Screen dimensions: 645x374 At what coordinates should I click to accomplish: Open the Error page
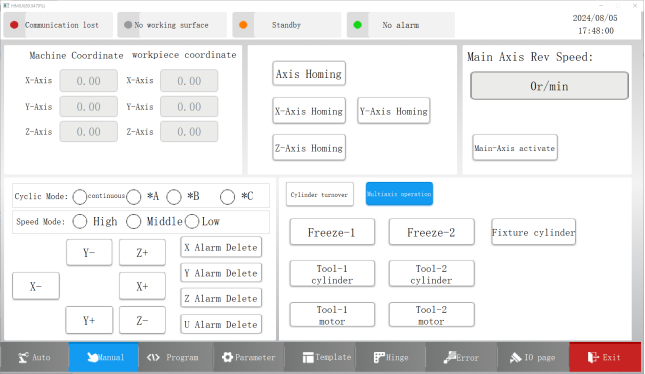coord(462,357)
